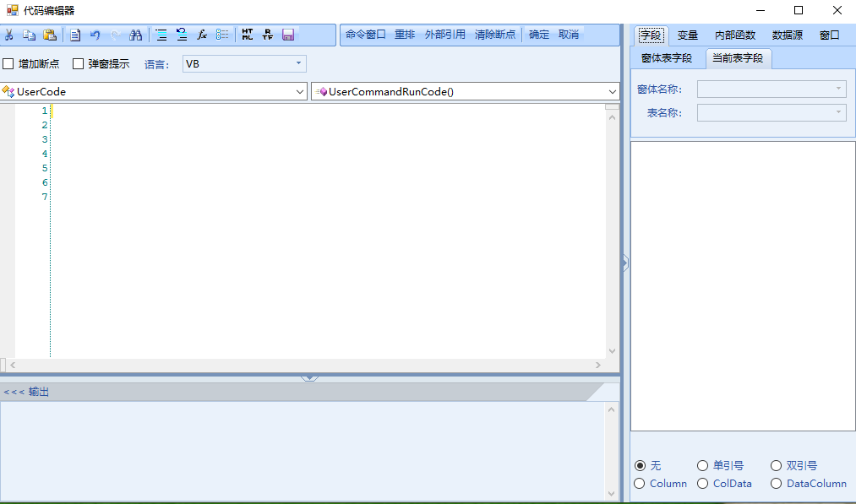856x504 pixels.
Task: Open the 窗体表字段 sub-tab
Action: pyautogui.click(x=667, y=58)
